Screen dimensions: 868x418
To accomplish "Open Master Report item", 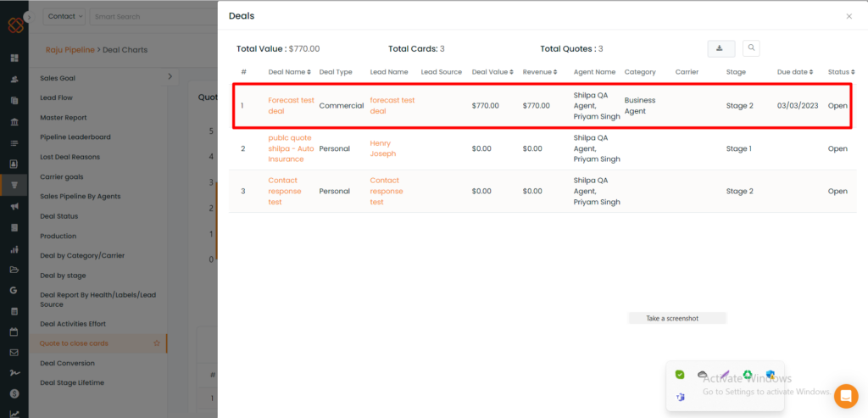I will pyautogui.click(x=63, y=117).
